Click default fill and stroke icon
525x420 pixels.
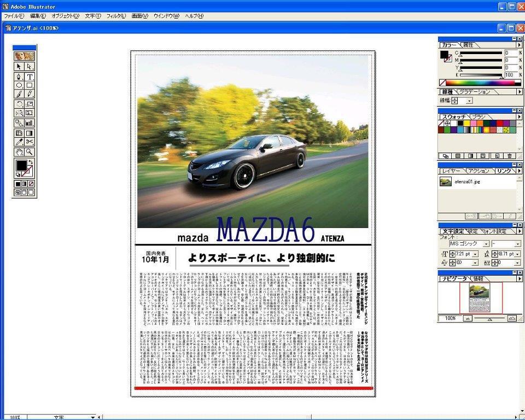click(17, 174)
